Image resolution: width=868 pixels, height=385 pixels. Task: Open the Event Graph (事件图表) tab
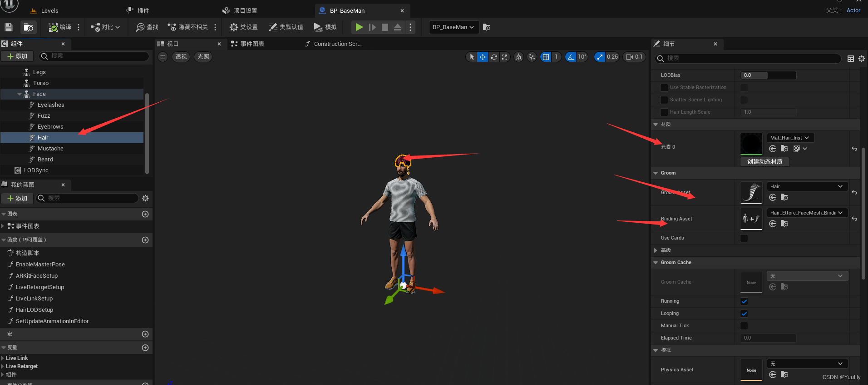[x=248, y=44]
